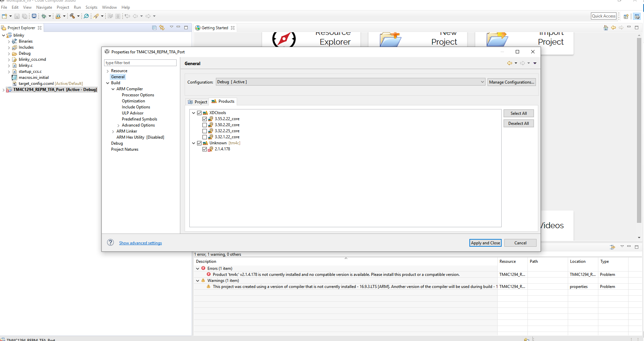Viewport: 644px width, 341px height.
Task: Click back arrow in Properties dialog header
Action: [x=510, y=63]
